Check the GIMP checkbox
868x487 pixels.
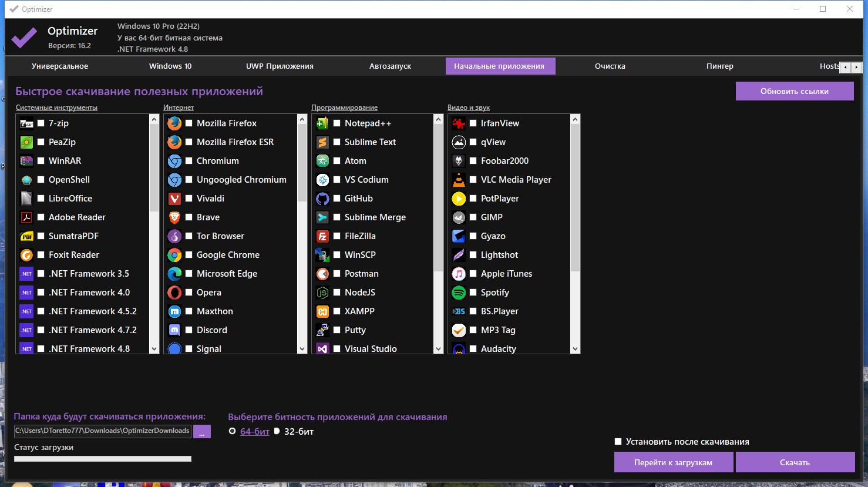pyautogui.click(x=473, y=217)
